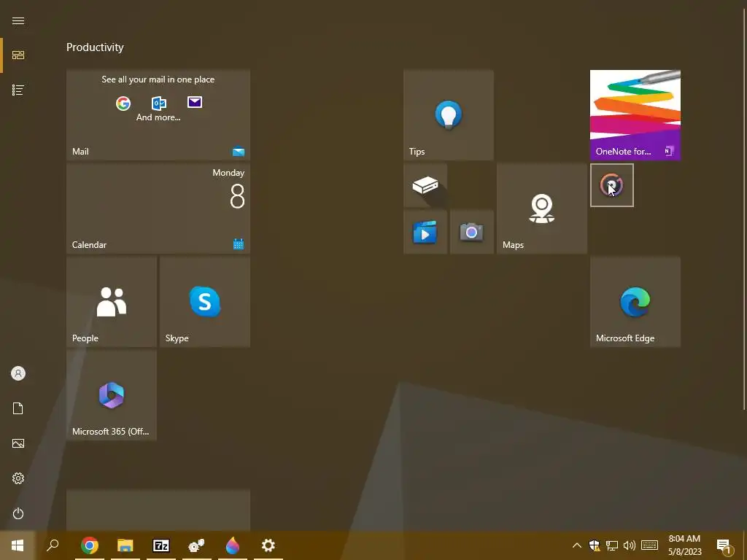The height and width of the screenshot is (560, 747).
Task: Launch the Microsoft Edge tile
Action: pyautogui.click(x=635, y=301)
